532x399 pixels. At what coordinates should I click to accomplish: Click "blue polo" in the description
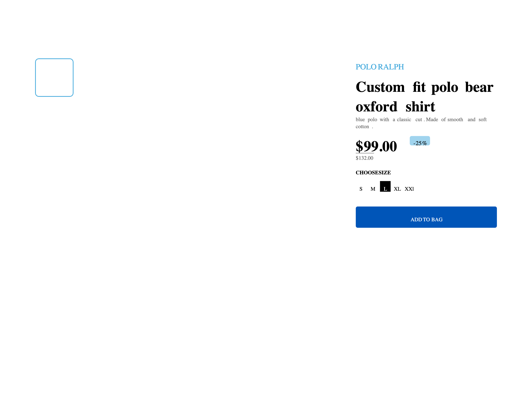coord(366,120)
